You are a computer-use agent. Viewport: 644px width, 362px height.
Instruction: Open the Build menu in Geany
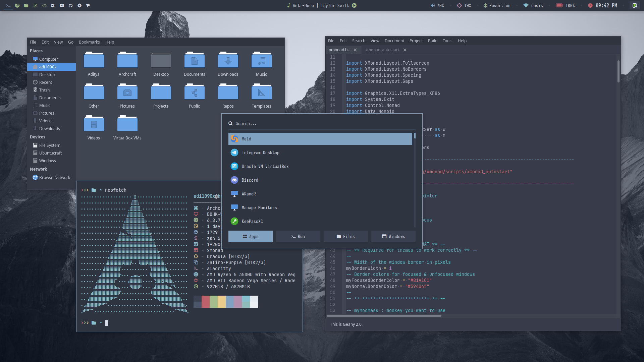pyautogui.click(x=432, y=41)
